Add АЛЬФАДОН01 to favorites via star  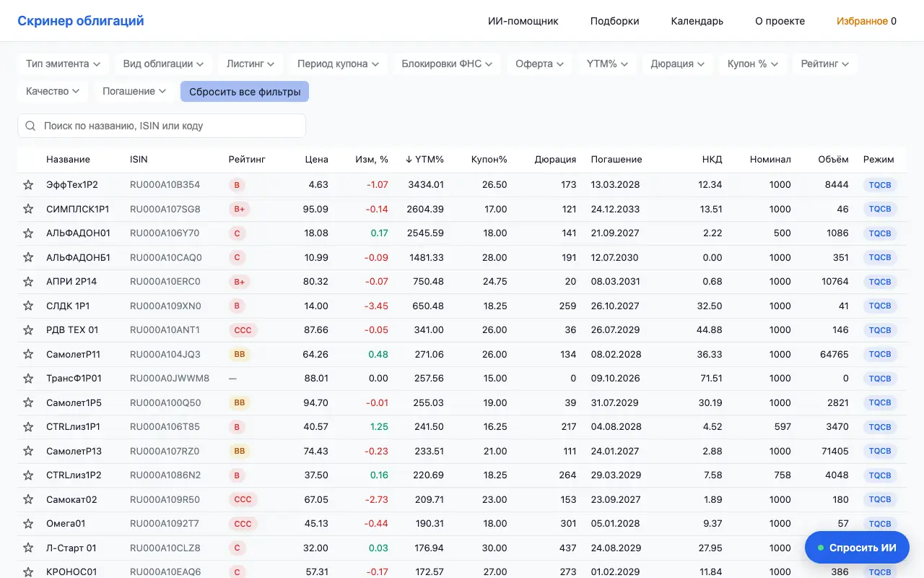pos(28,233)
